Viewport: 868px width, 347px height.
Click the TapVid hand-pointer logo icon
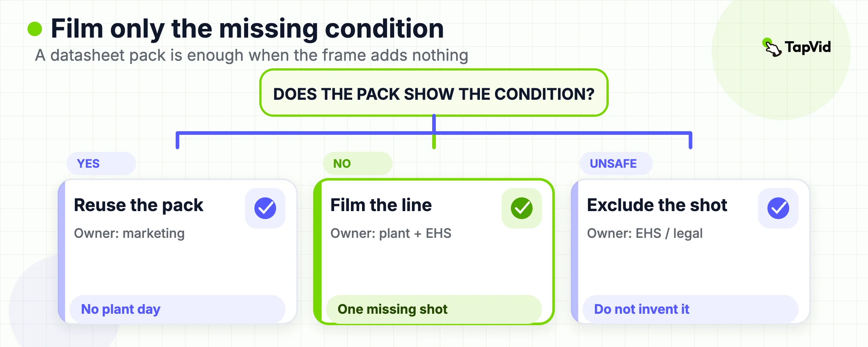coord(772,48)
